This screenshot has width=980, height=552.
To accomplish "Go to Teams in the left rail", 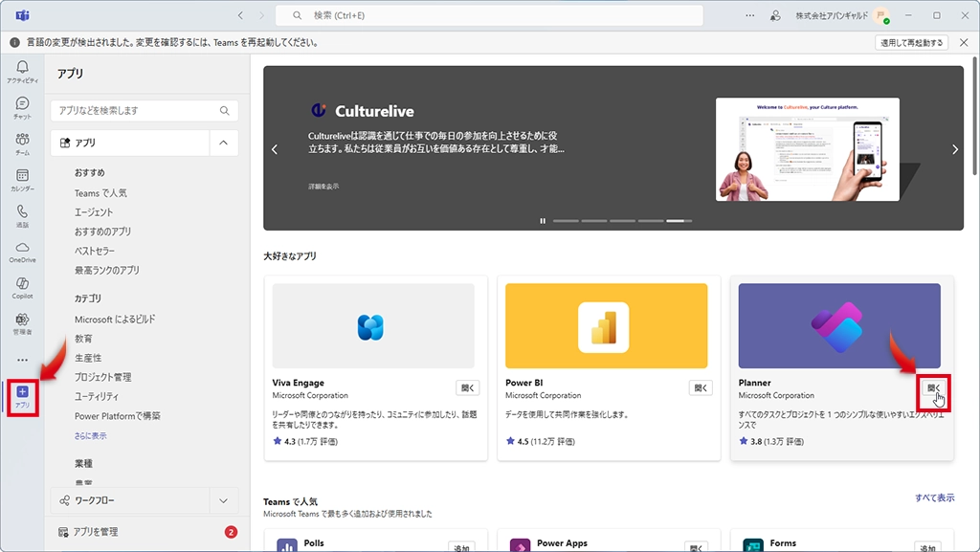I will 22,144.
